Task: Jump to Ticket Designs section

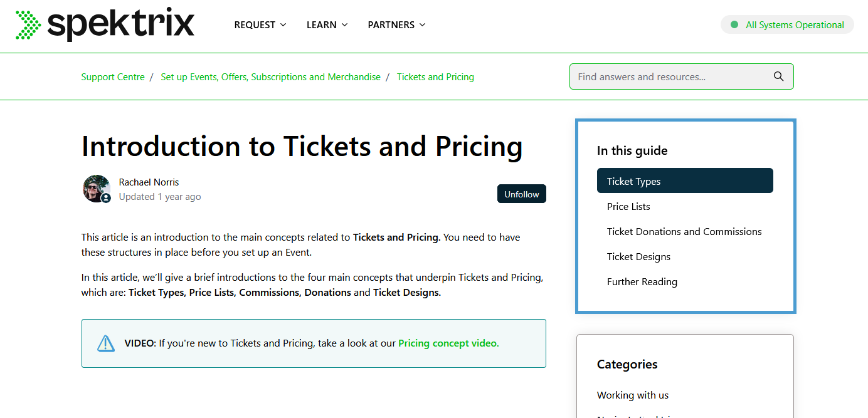Action: (638, 256)
